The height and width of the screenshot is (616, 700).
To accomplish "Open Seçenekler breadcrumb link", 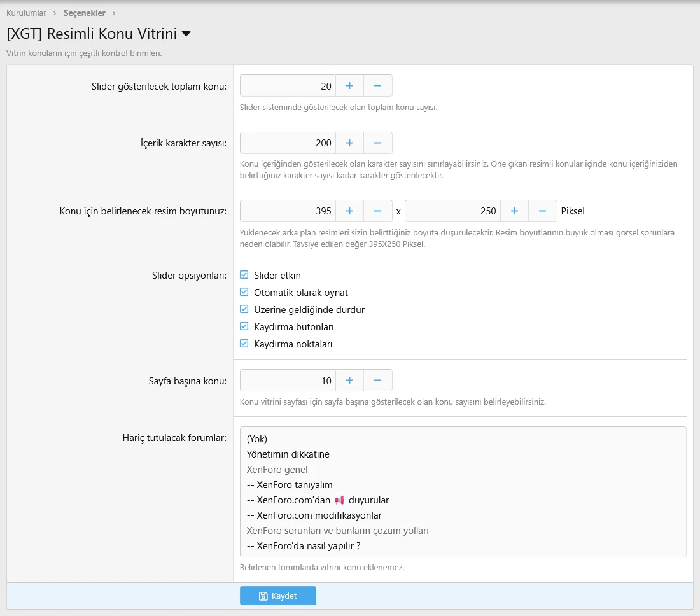I will tap(84, 13).
